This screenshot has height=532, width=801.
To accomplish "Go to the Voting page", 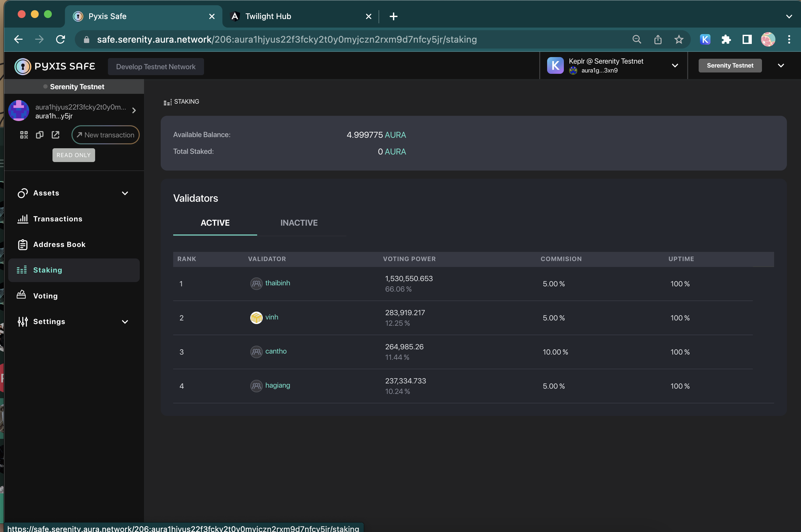I will point(46,296).
